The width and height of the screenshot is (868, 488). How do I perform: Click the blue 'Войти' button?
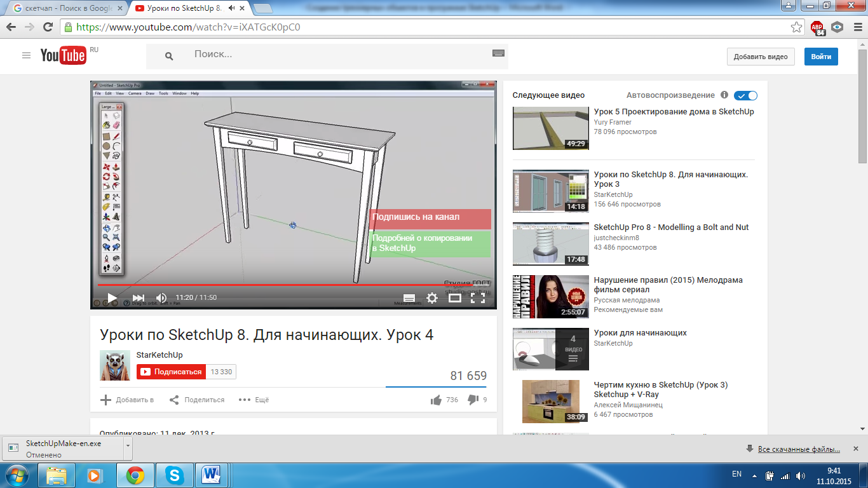tap(821, 57)
